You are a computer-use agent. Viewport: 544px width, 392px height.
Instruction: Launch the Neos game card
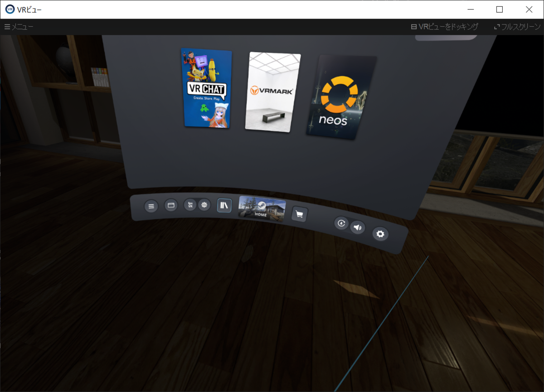340,97
